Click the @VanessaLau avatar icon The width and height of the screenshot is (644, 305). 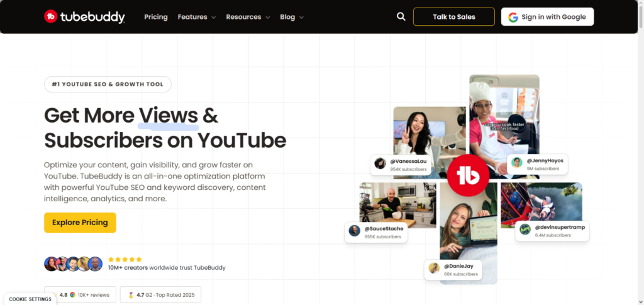pyautogui.click(x=380, y=164)
